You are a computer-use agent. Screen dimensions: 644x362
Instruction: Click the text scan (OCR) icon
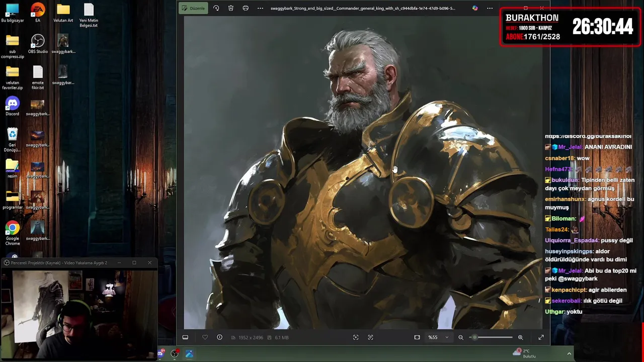tap(370, 337)
